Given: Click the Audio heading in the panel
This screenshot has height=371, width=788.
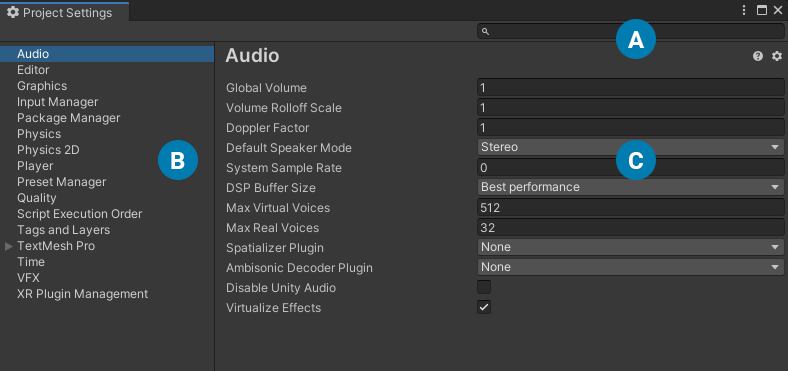Looking at the screenshot, I should pos(252,55).
